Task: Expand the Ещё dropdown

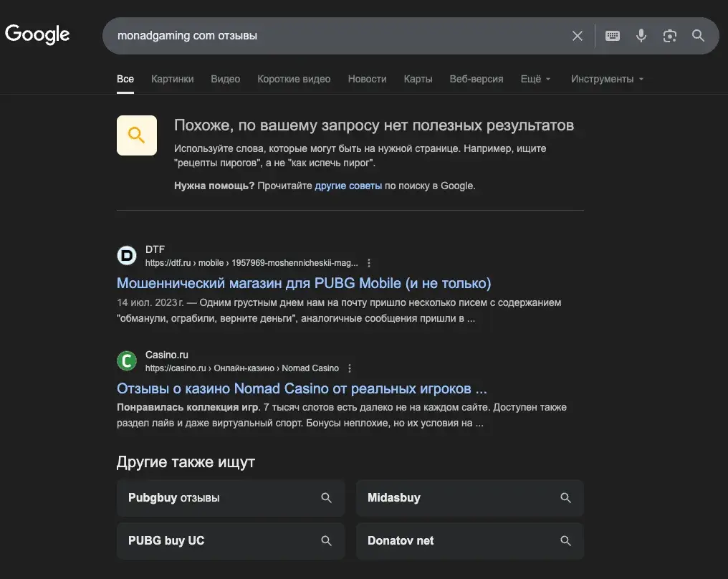Action: coord(535,79)
